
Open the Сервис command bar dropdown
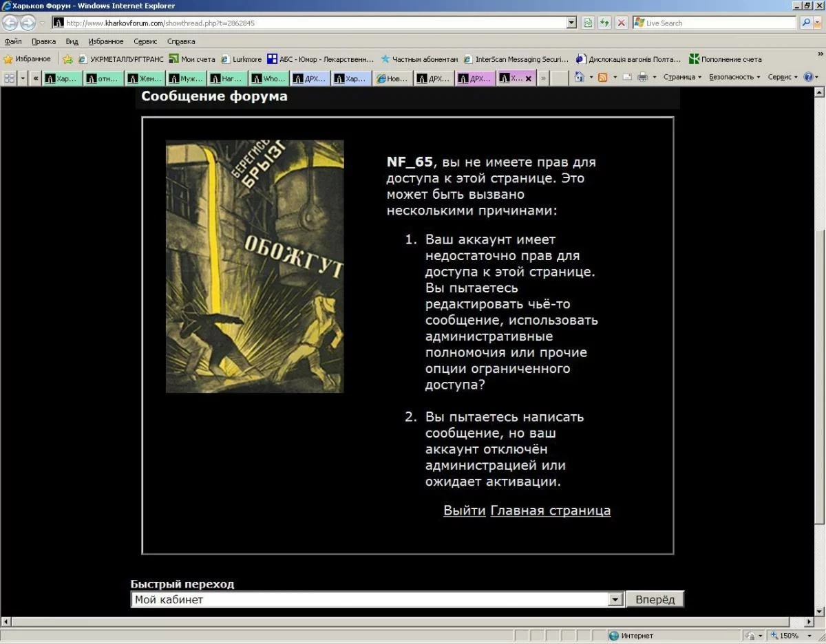783,77
